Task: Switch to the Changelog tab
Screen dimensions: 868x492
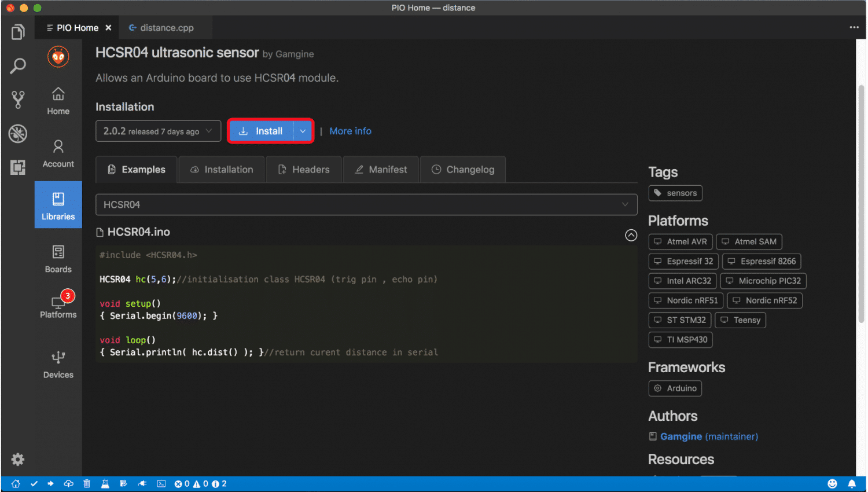Action: pyautogui.click(x=463, y=170)
